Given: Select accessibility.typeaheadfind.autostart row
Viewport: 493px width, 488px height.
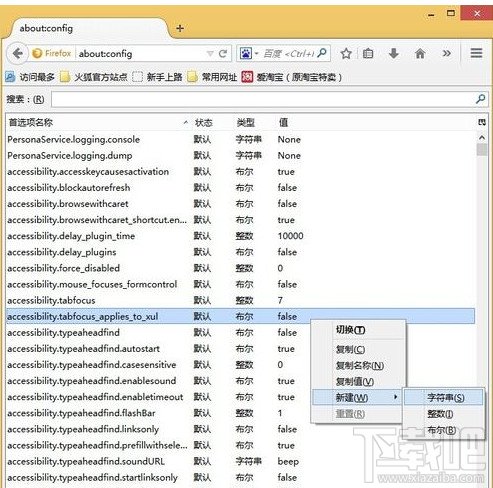Looking at the screenshot, I should tap(158, 349).
